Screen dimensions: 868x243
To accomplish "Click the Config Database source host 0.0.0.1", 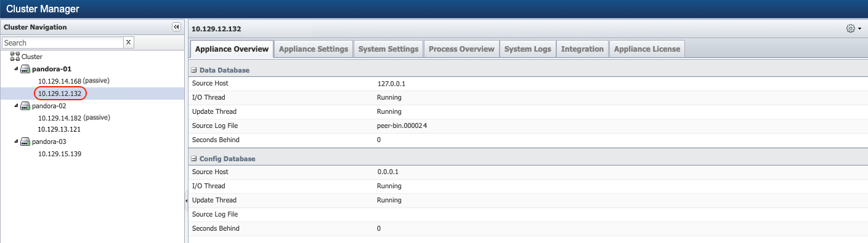I will 388,172.
